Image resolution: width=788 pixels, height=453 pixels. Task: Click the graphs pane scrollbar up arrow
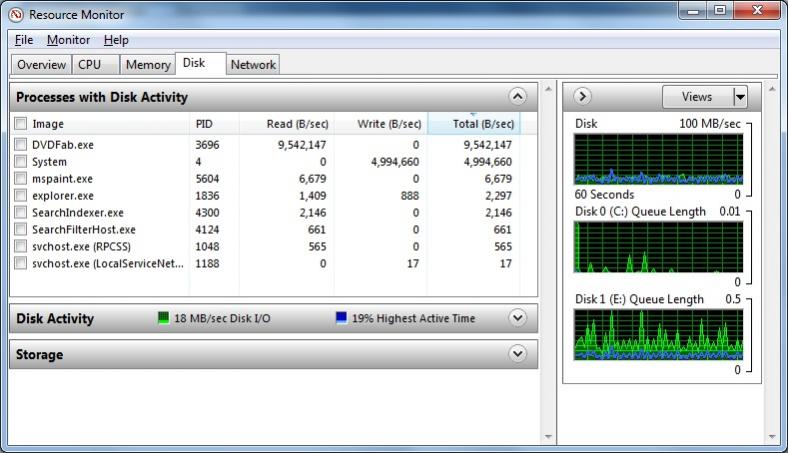tap(772, 89)
